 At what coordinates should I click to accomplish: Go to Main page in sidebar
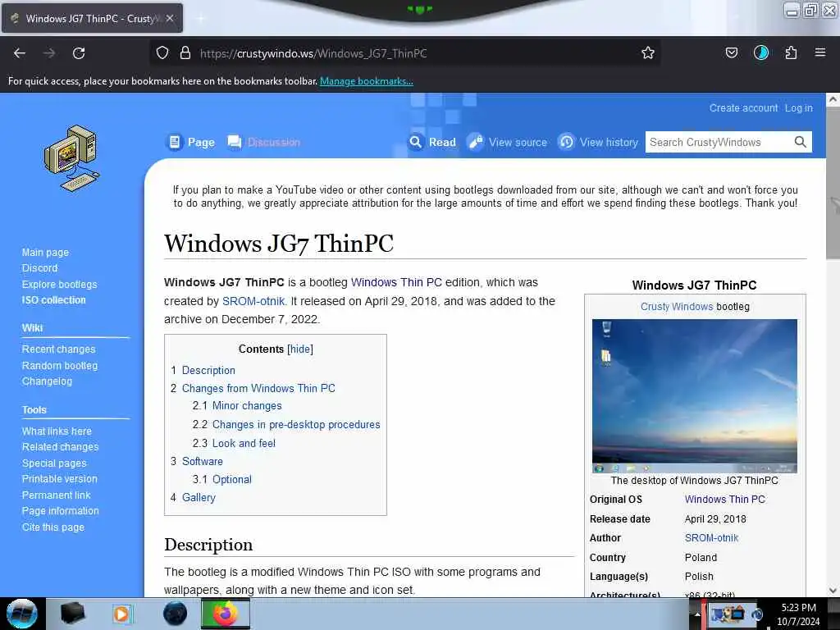(46, 252)
